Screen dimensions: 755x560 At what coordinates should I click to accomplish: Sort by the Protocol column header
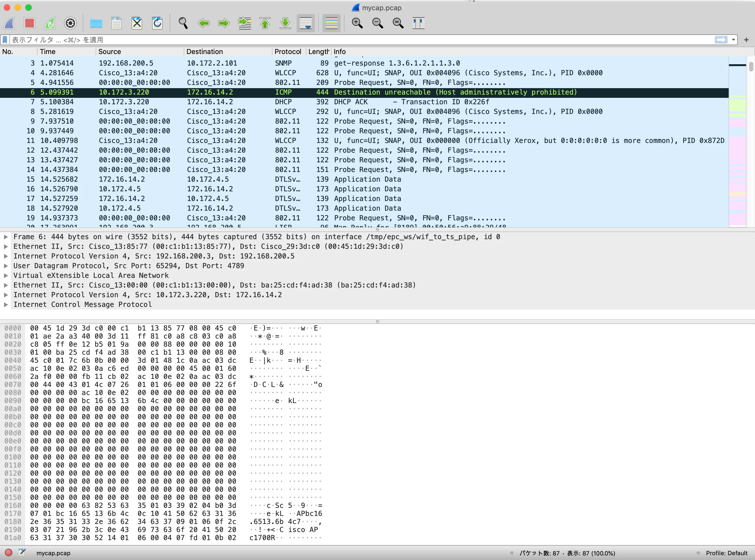[x=288, y=52]
